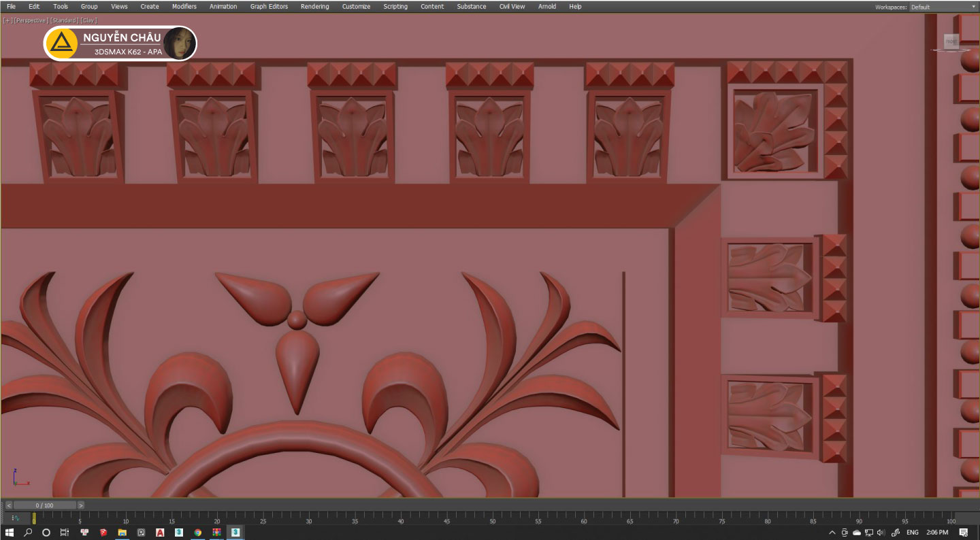Open SketchUp red icon in the taskbar

coord(103,533)
